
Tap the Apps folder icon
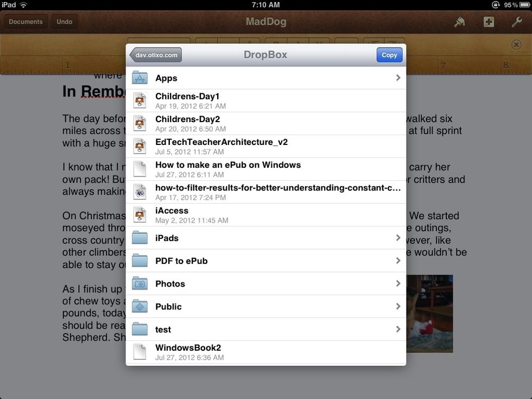(140, 78)
